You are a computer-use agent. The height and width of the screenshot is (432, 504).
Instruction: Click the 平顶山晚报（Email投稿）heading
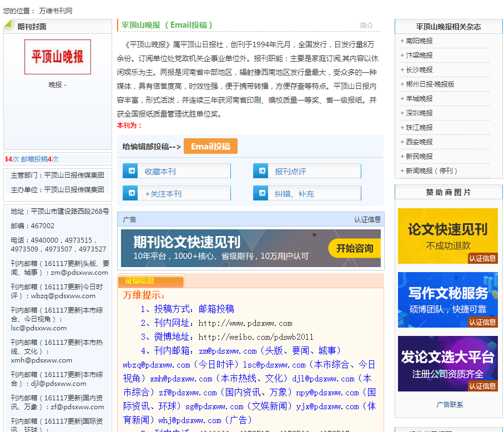(x=167, y=25)
